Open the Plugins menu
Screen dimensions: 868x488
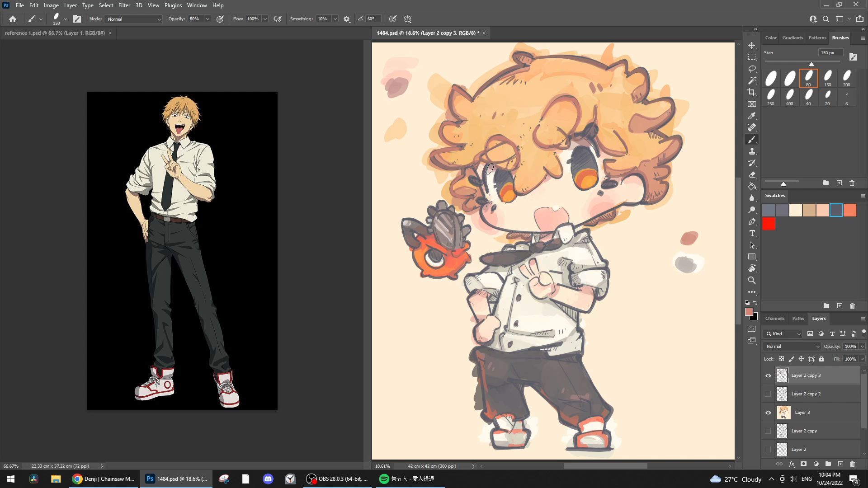tap(173, 5)
